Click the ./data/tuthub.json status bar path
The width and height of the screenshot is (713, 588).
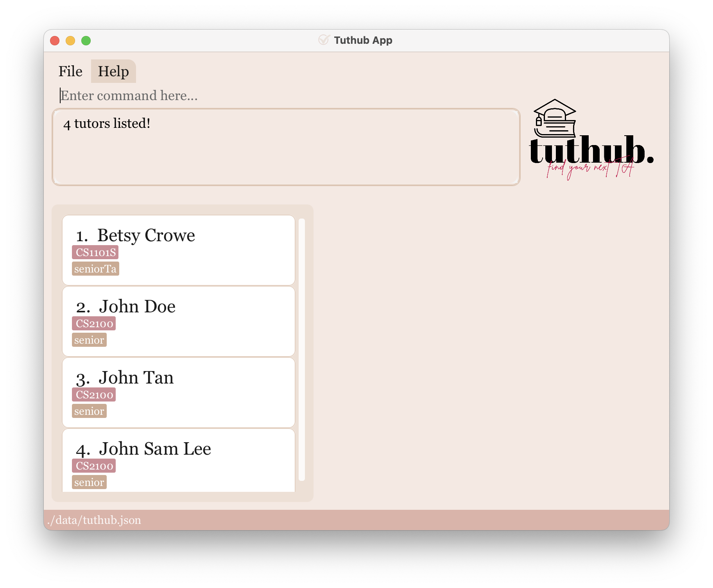[x=94, y=520]
